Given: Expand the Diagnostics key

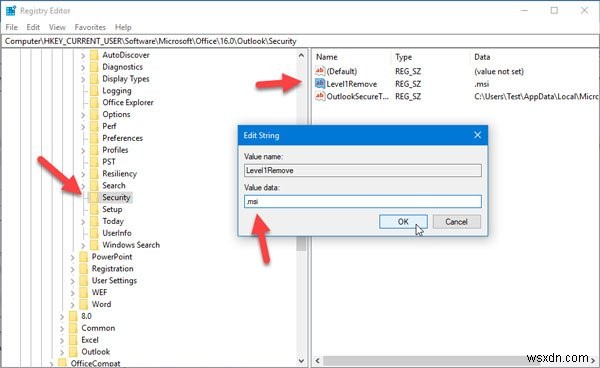Looking at the screenshot, I should pyautogui.click(x=83, y=67).
